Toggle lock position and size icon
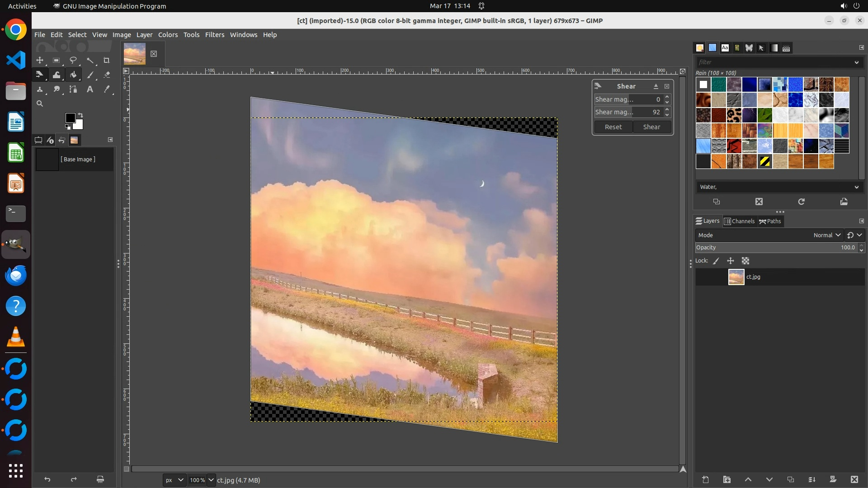 (x=731, y=261)
